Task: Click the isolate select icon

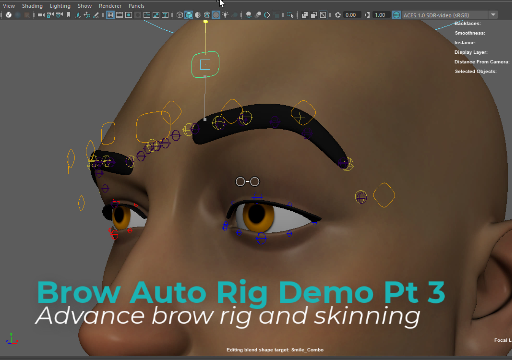Action: point(290,15)
